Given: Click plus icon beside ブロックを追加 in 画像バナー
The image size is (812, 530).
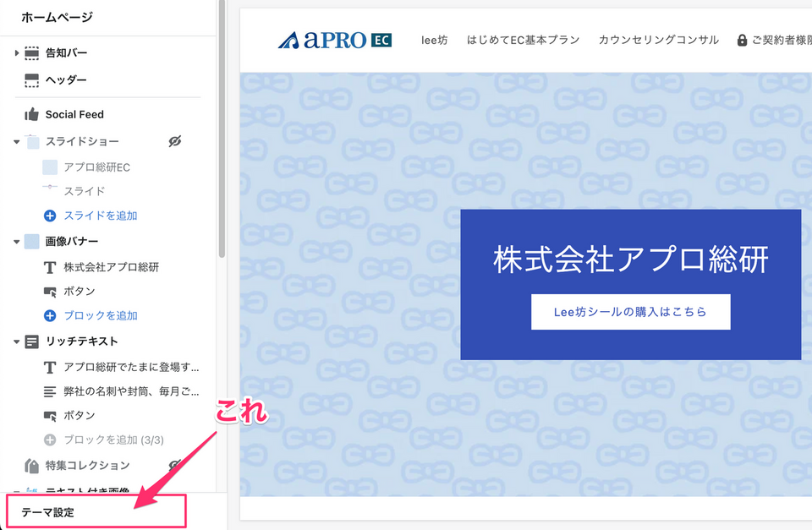Looking at the screenshot, I should click(x=50, y=316).
